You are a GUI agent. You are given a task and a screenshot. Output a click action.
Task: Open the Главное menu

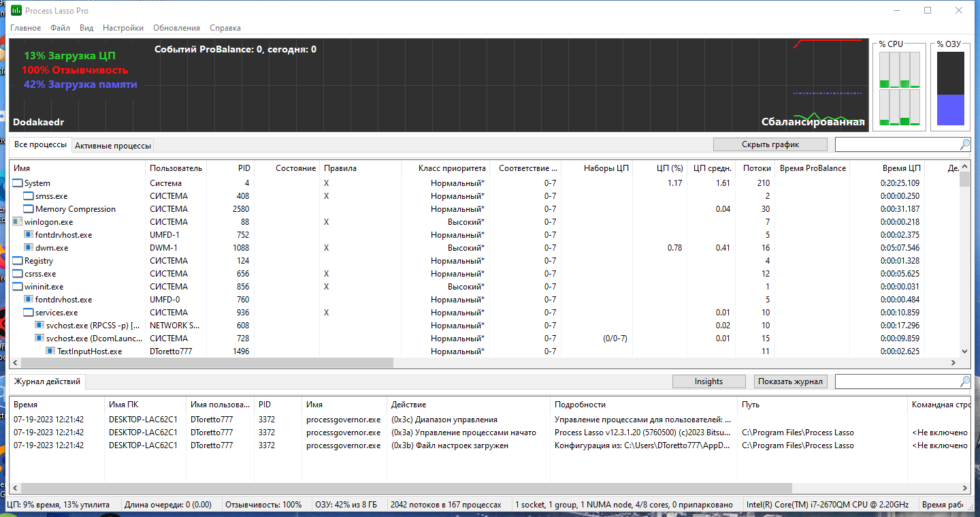pos(25,28)
